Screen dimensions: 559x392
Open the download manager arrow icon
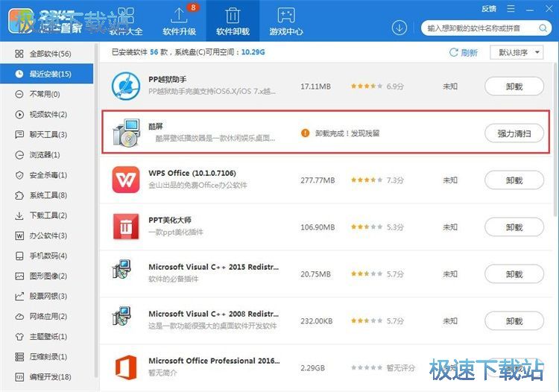[x=399, y=28]
